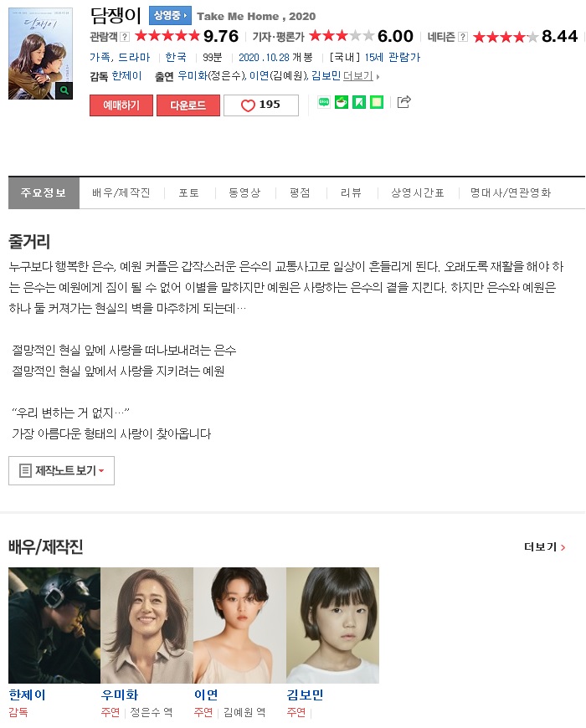The height and width of the screenshot is (728, 586).
Task: Click the 다운로드 button
Action: pyautogui.click(x=188, y=105)
